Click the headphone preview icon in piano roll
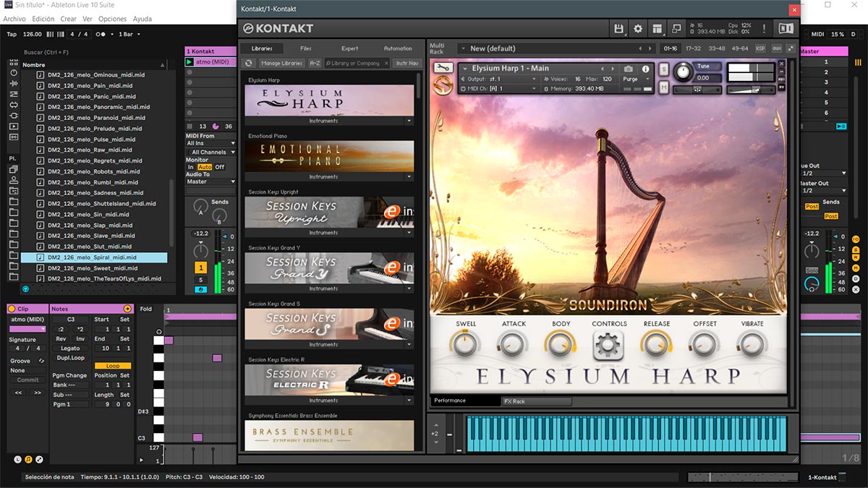Image resolution: width=868 pixels, height=488 pixels. (x=159, y=332)
